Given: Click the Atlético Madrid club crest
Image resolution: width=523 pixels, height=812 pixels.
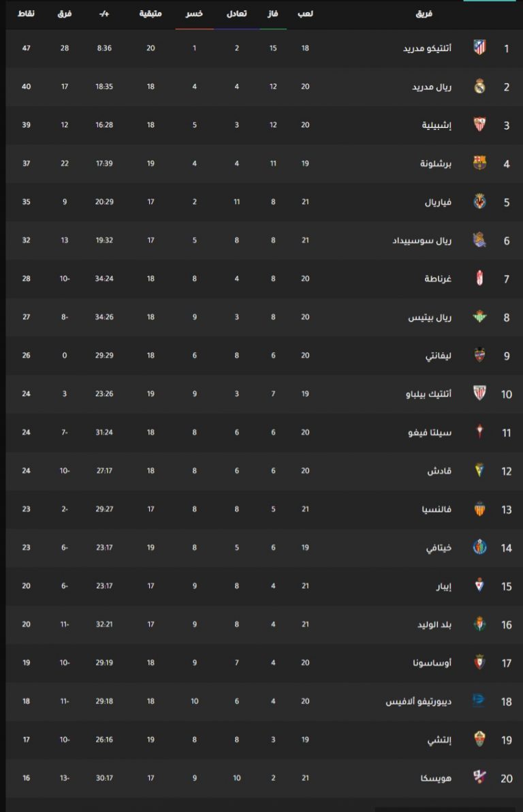Looking at the screenshot, I should pyautogui.click(x=479, y=48).
